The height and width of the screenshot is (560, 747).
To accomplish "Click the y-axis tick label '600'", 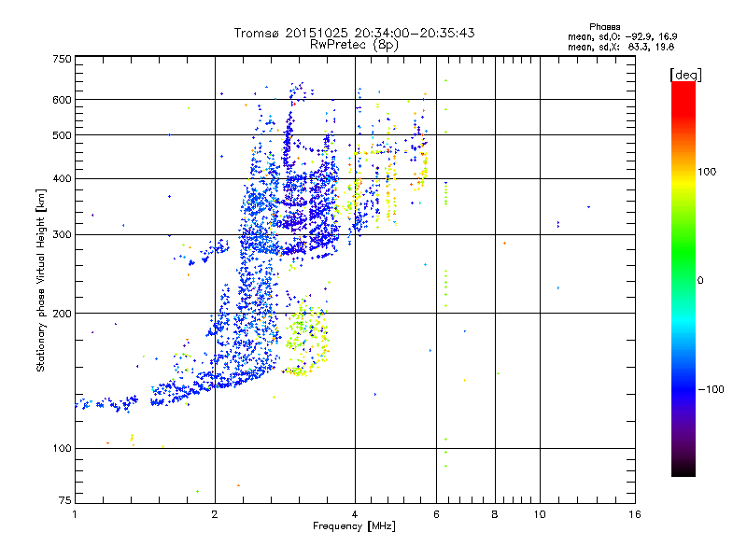I will coord(62,100).
